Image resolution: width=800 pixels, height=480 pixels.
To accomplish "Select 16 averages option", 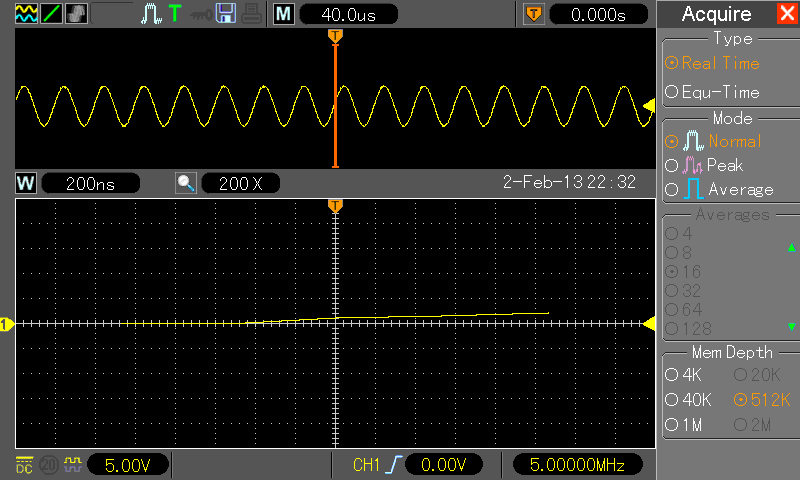I will click(x=683, y=272).
